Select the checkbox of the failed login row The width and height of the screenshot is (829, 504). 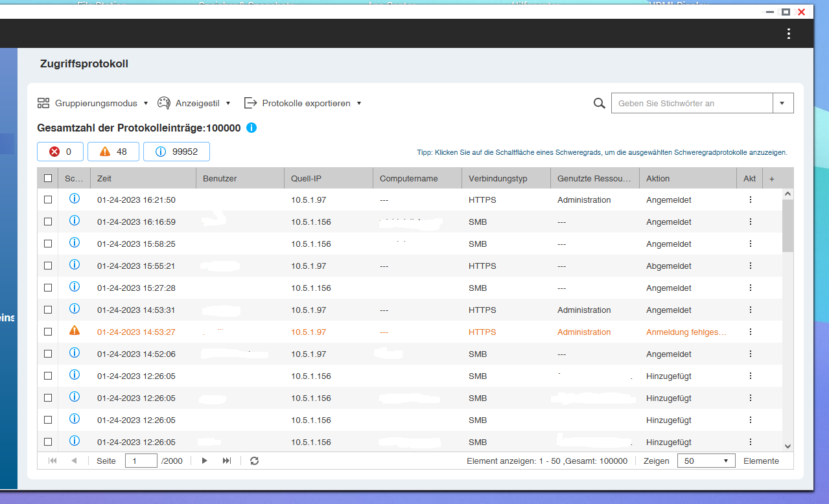[48, 332]
